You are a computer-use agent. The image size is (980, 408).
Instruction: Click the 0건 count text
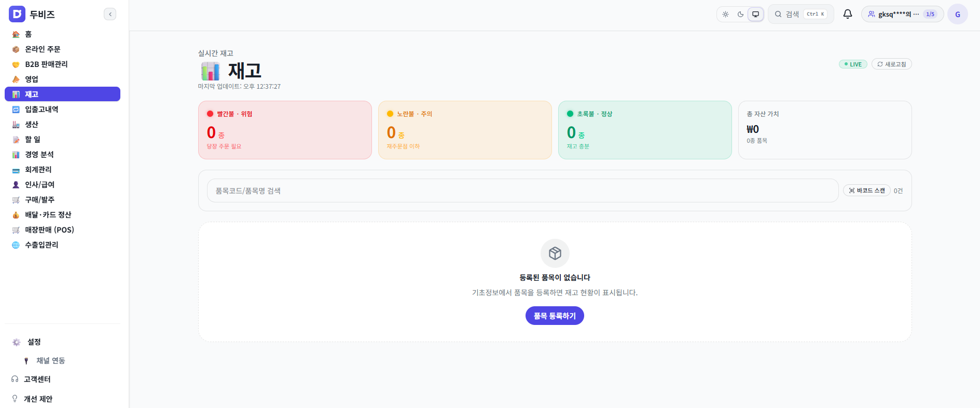pos(898,191)
